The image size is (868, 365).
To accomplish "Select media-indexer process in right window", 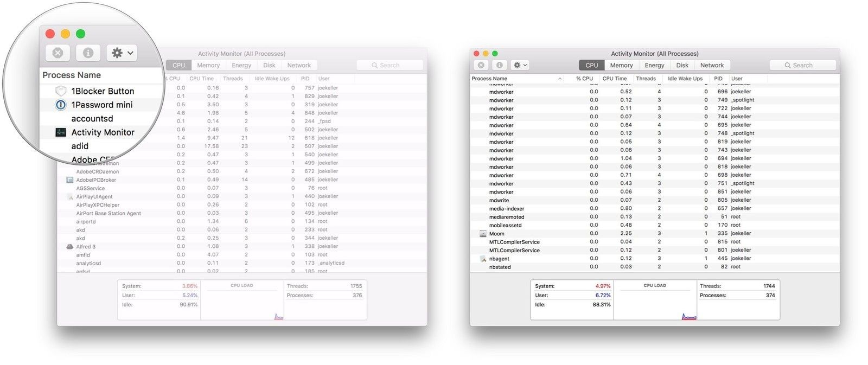I will 655,209.
